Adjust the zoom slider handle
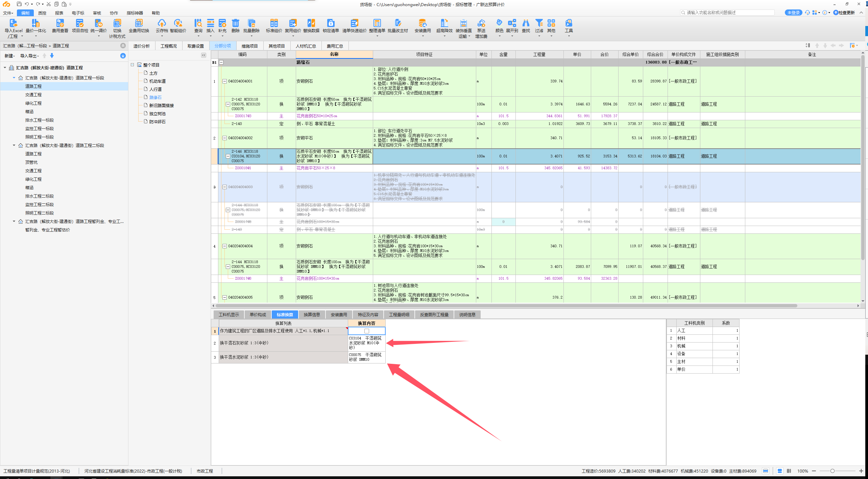 (833, 471)
